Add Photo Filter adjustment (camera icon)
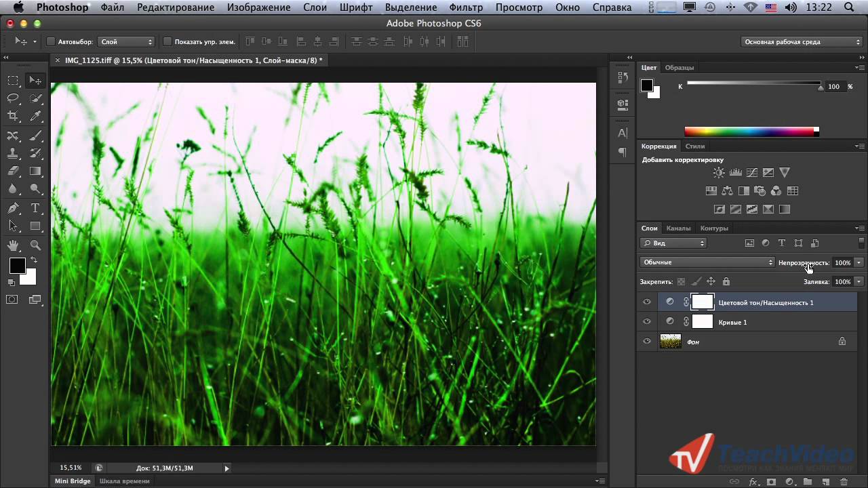Image resolution: width=868 pixels, height=488 pixels. (x=759, y=191)
